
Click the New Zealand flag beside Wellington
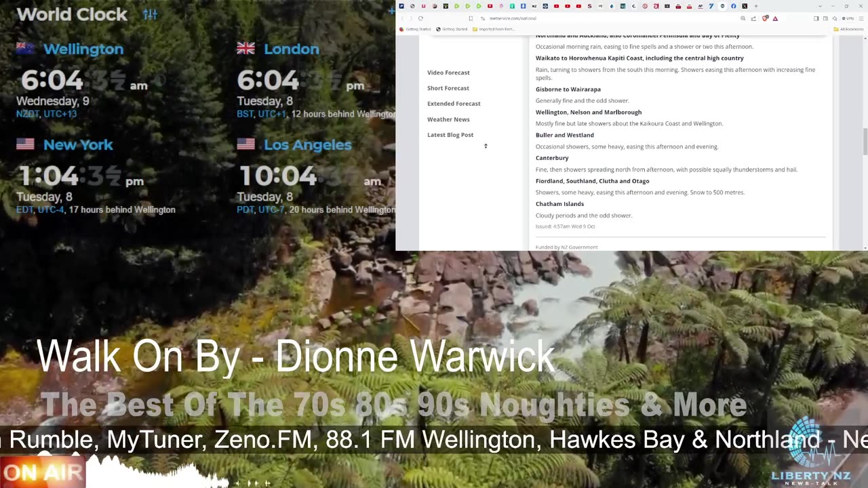25,48
